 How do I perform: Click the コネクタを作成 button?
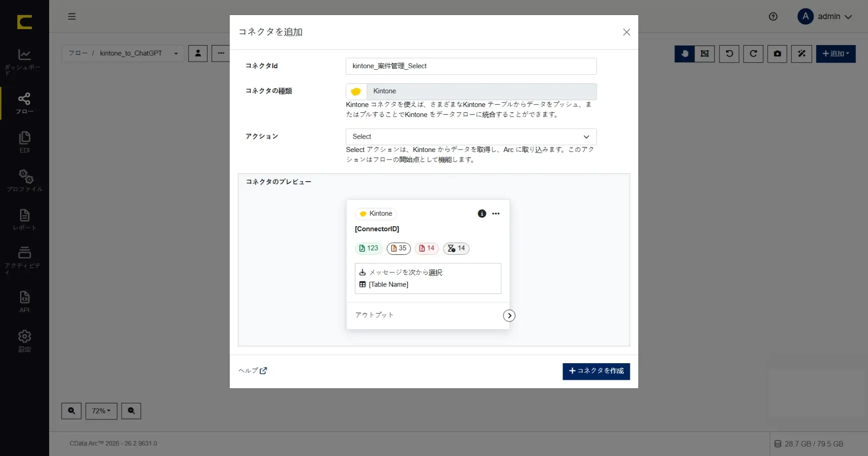(x=596, y=371)
